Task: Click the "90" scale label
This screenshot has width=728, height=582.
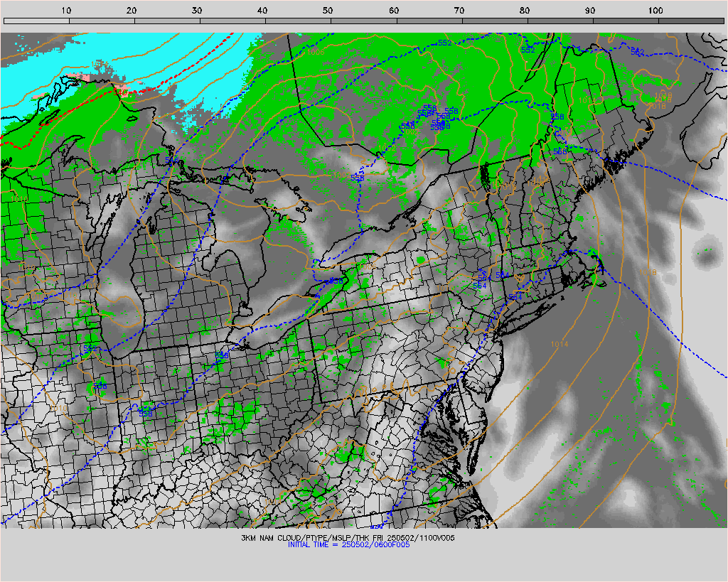Action: [590, 10]
